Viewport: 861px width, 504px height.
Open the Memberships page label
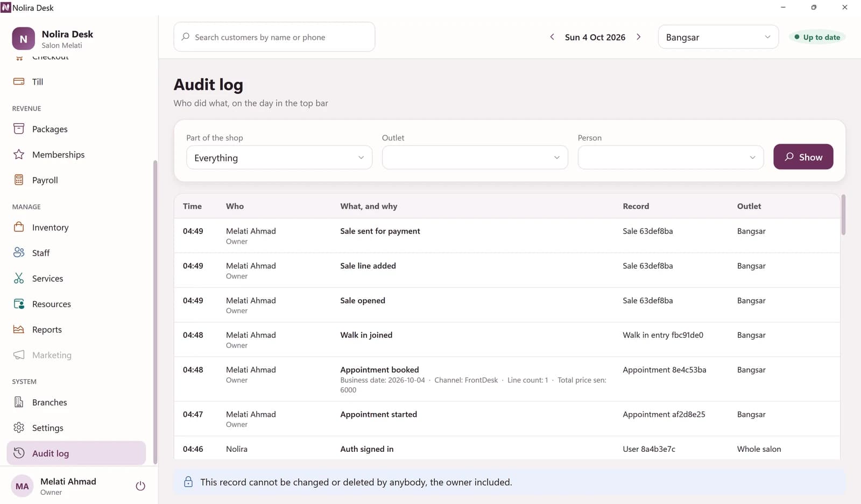tap(58, 154)
